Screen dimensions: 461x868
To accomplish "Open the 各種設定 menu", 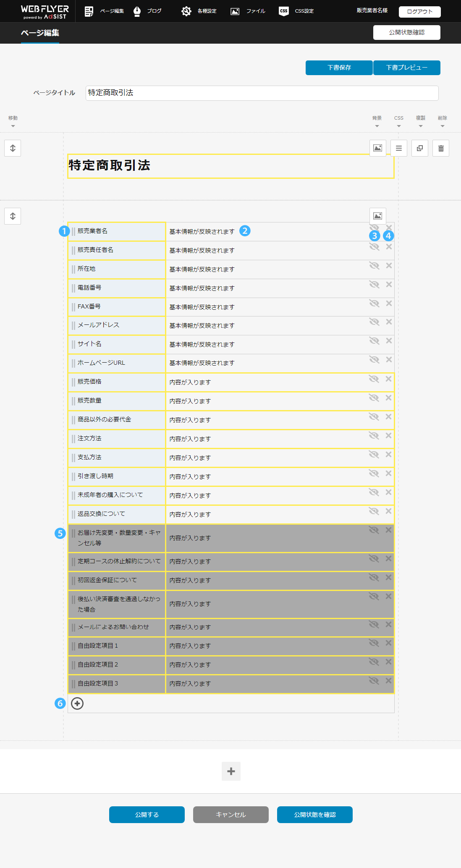I will coord(199,11).
